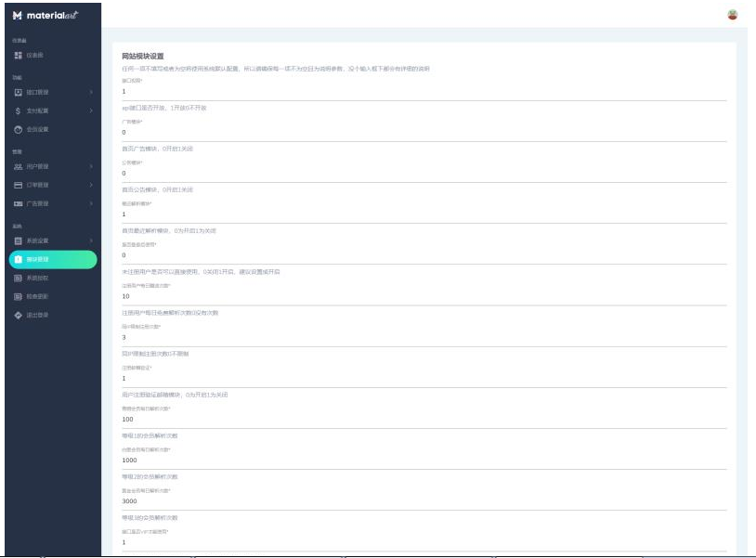The width and height of the screenshot is (756, 558).
Task: Expand the 支付配置 chevron arrow
Action: (x=90, y=110)
